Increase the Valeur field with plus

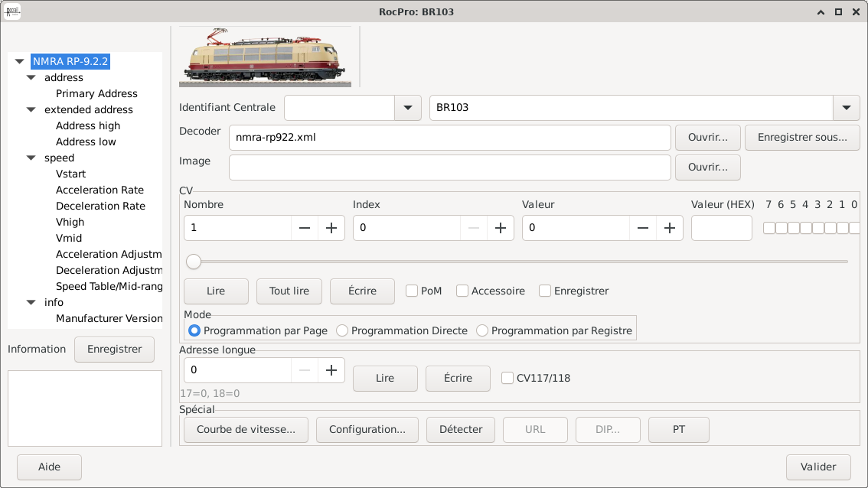(x=670, y=228)
